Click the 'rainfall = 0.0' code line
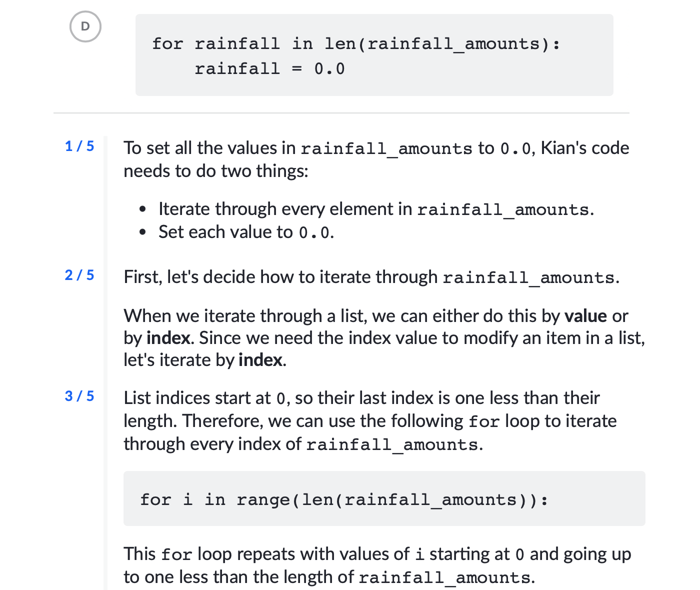 point(269,68)
